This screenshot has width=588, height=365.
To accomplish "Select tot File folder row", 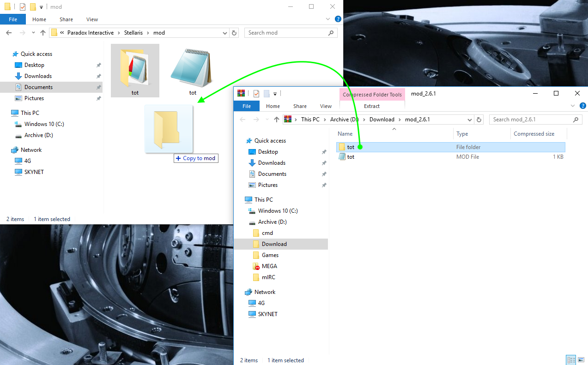I will click(x=451, y=147).
